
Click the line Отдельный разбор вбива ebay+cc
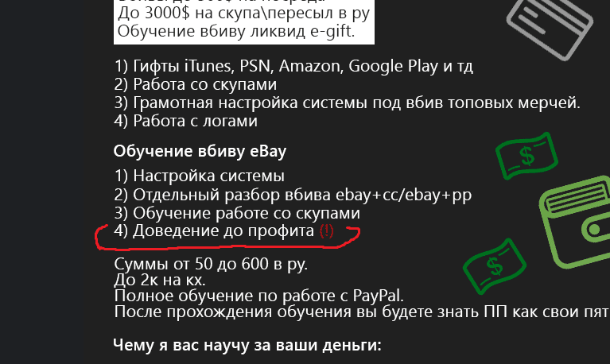pos(293,195)
